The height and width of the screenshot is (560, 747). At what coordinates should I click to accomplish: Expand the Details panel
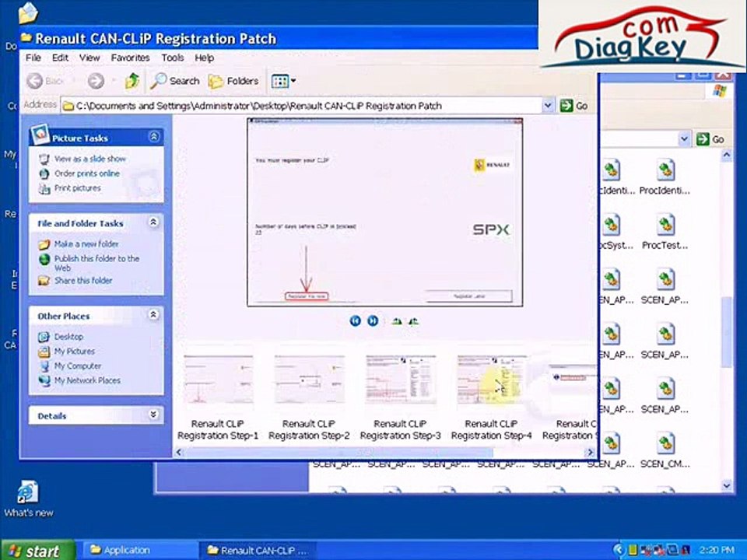coord(153,415)
